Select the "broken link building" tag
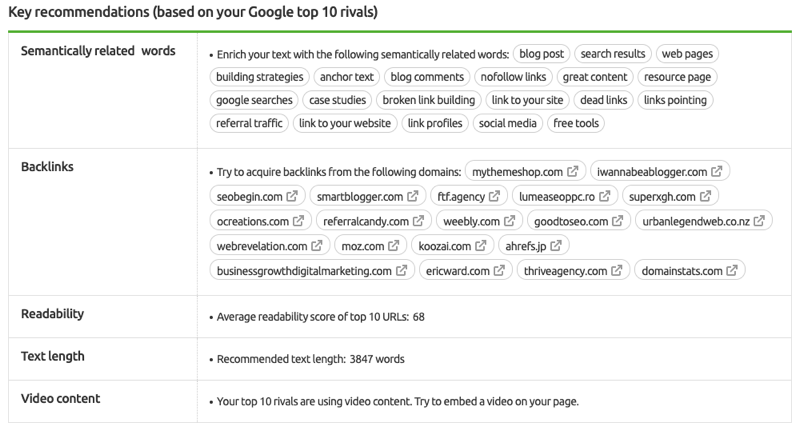 (427, 100)
